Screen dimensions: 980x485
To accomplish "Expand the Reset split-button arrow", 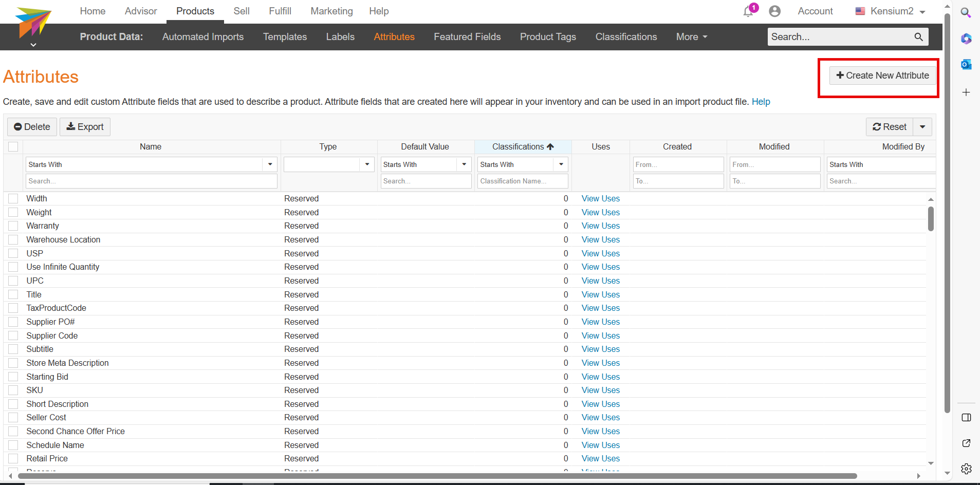I will point(922,126).
